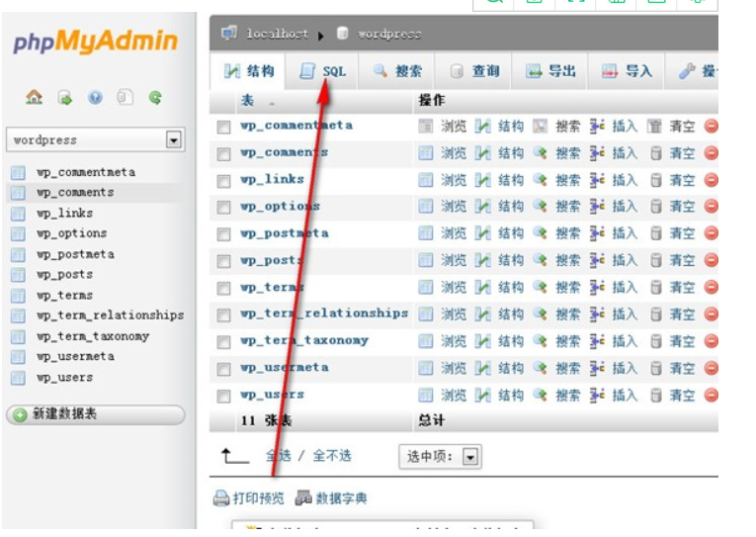
Task: Click structure icon for wp_links row
Action: [482, 180]
